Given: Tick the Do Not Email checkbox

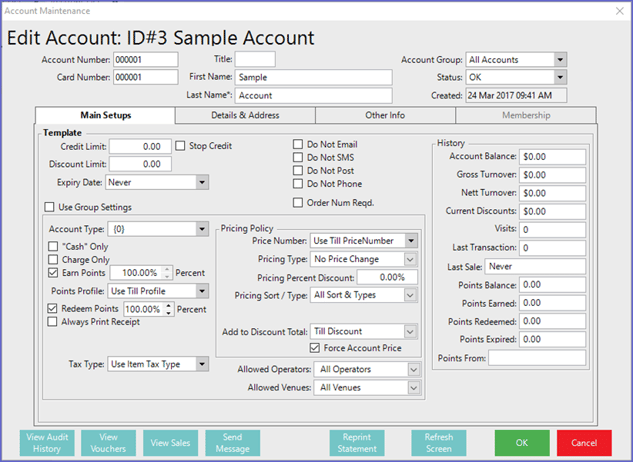Looking at the screenshot, I should (x=298, y=145).
